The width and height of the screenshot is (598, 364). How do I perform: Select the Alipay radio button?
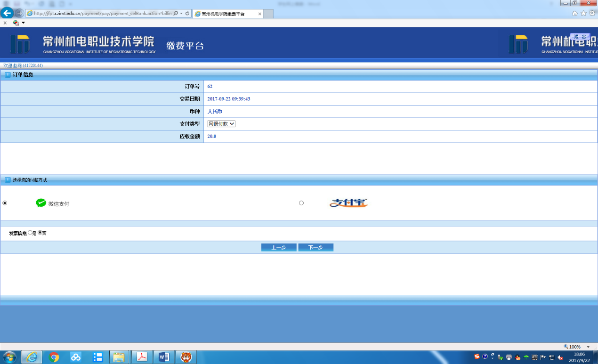click(301, 203)
